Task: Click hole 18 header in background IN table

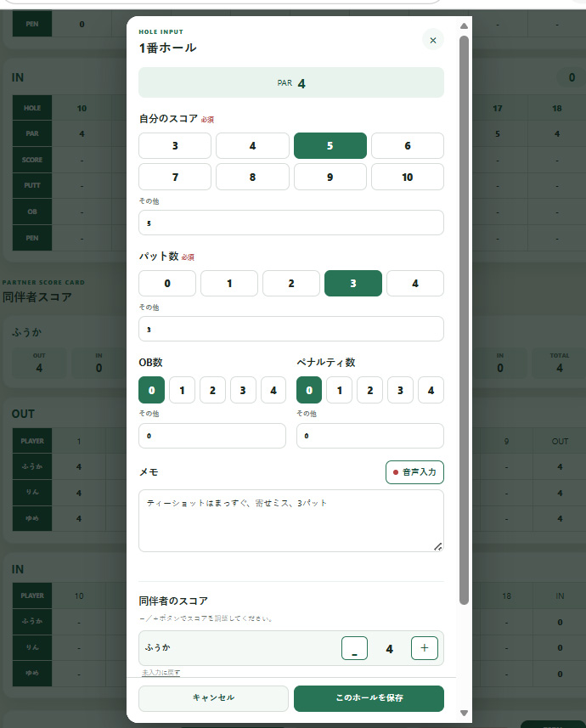Action: [x=557, y=108]
